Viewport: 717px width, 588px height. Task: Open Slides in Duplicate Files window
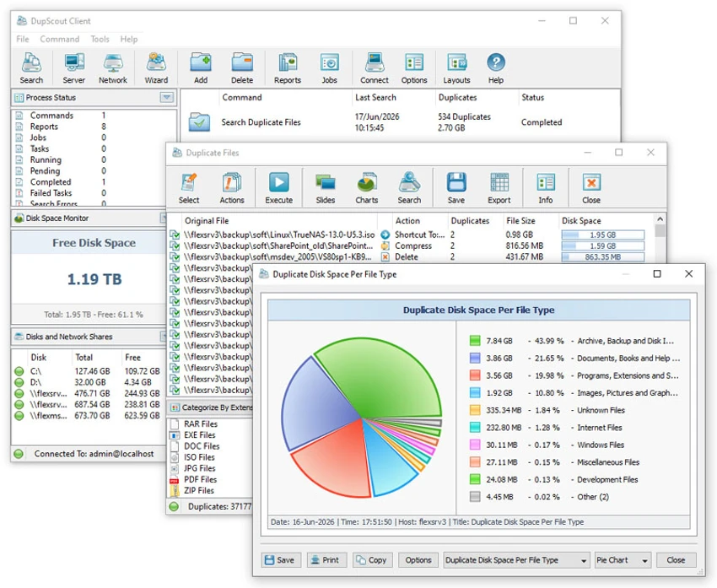pyautogui.click(x=326, y=188)
